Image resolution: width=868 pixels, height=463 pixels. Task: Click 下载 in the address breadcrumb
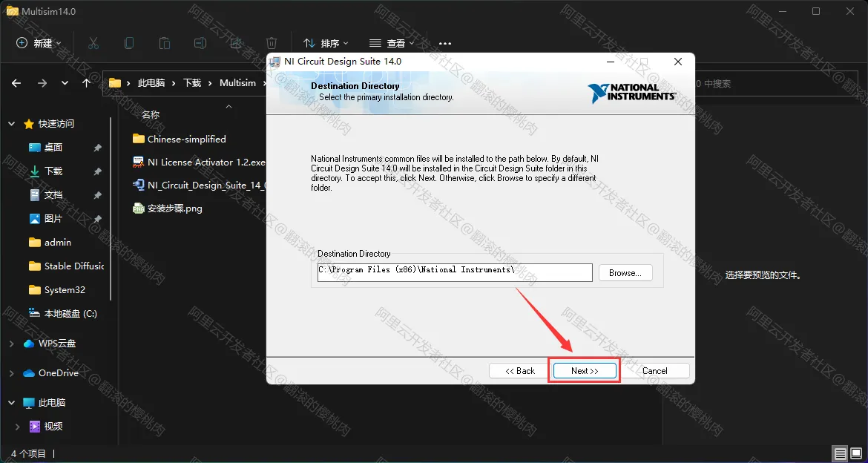point(192,83)
